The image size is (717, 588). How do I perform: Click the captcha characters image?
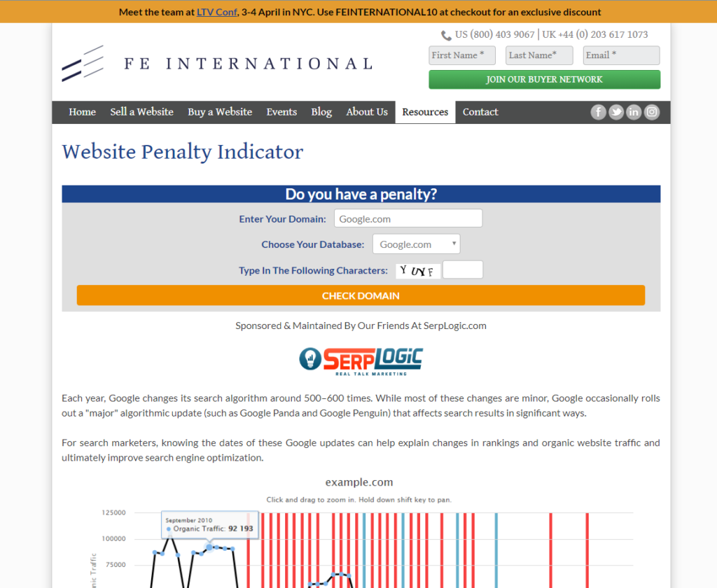coord(418,271)
